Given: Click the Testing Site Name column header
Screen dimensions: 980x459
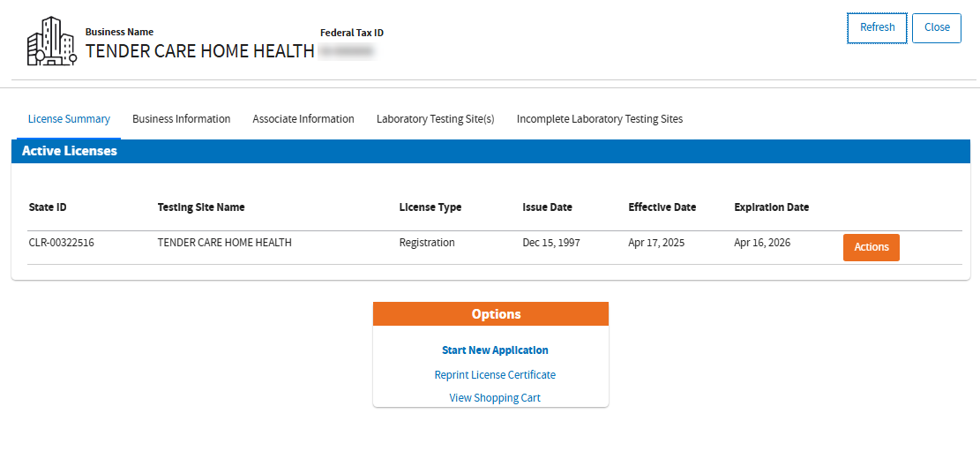Looking at the screenshot, I should (201, 207).
